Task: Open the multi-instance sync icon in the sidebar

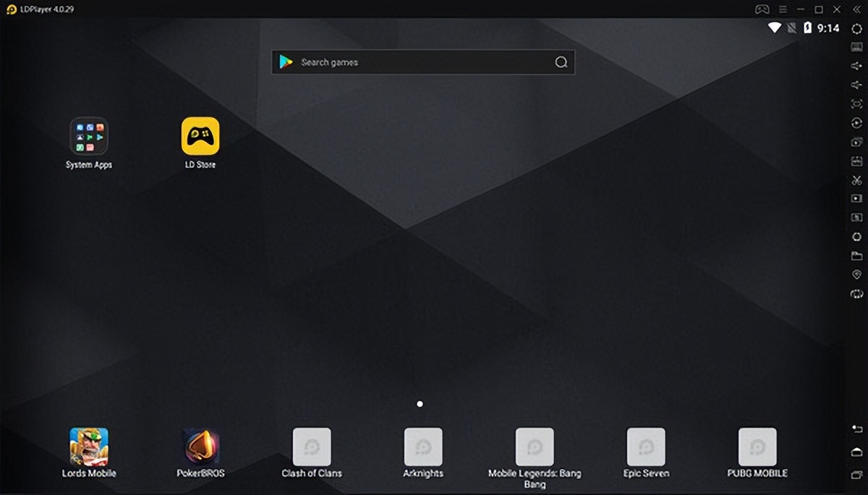Action: pos(856,142)
